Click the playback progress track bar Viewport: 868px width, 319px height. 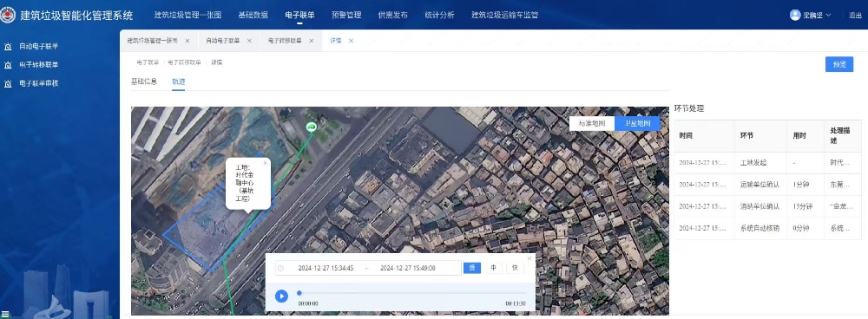coord(412,293)
